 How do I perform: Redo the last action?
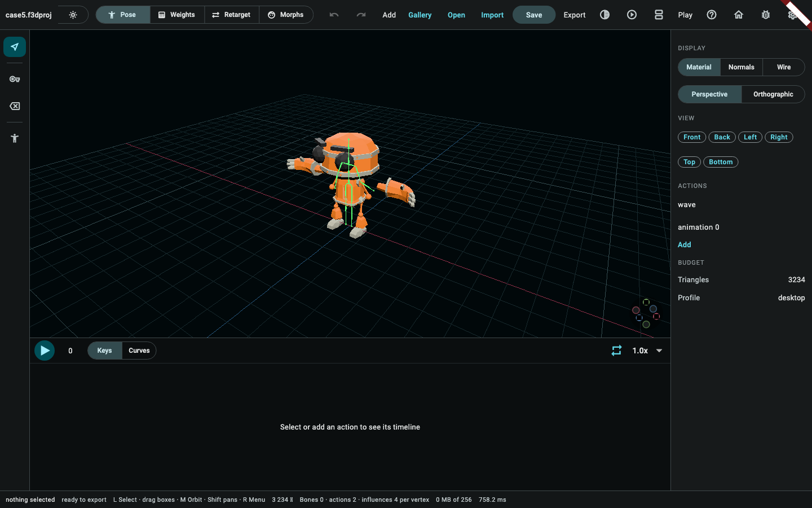[x=361, y=15]
